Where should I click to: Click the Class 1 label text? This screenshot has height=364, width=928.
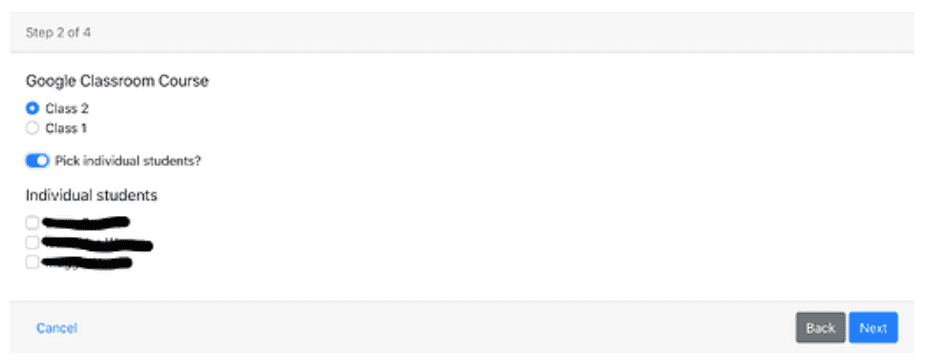(66, 128)
